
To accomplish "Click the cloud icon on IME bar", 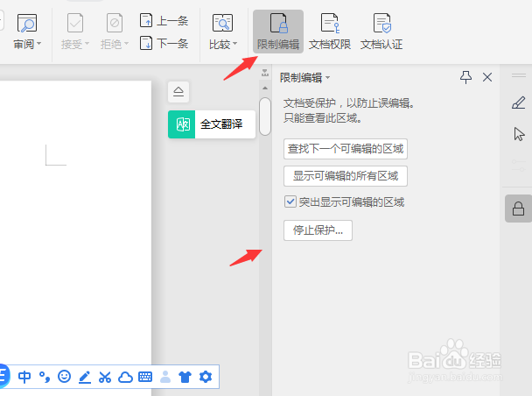I will (125, 377).
